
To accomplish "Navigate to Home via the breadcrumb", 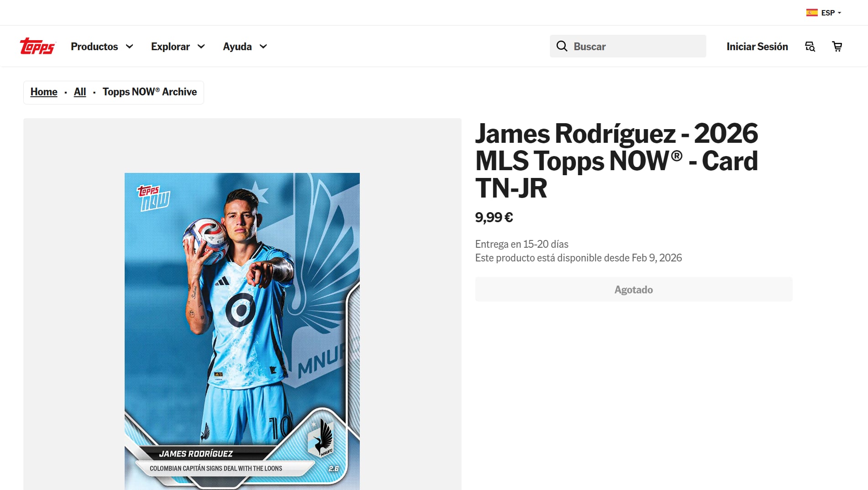I will 43,92.
